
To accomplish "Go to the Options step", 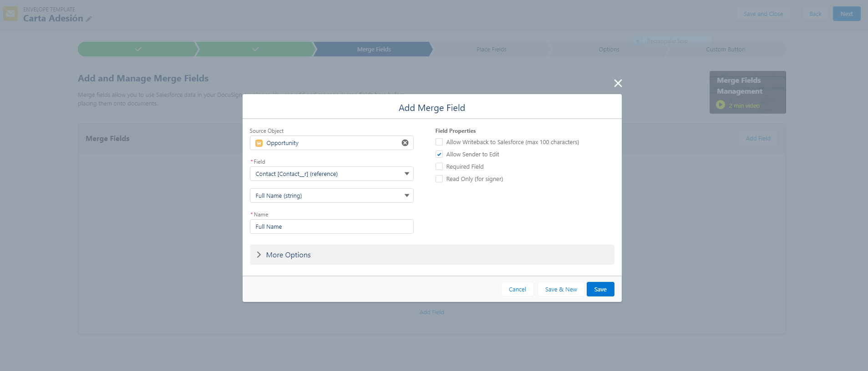I will (609, 50).
